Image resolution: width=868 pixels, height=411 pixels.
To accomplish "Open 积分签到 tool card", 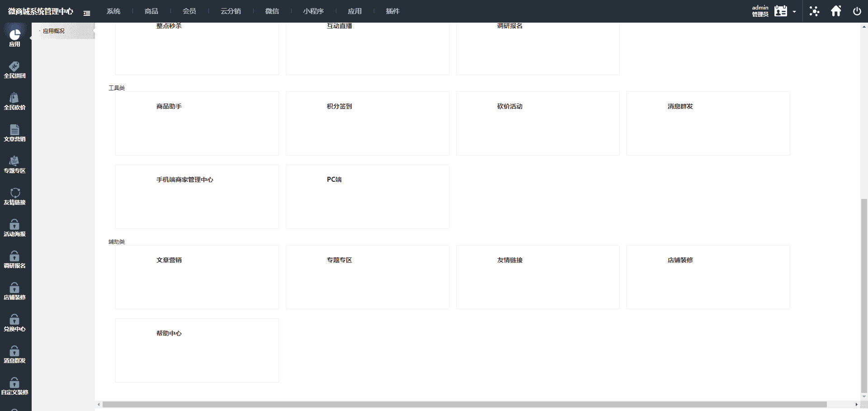I will 368,123.
